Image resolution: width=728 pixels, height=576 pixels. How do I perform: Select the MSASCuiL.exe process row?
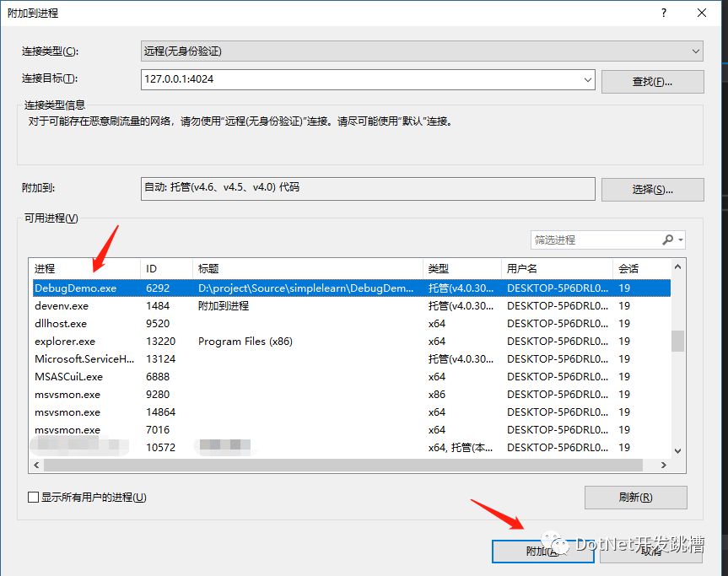click(x=352, y=376)
